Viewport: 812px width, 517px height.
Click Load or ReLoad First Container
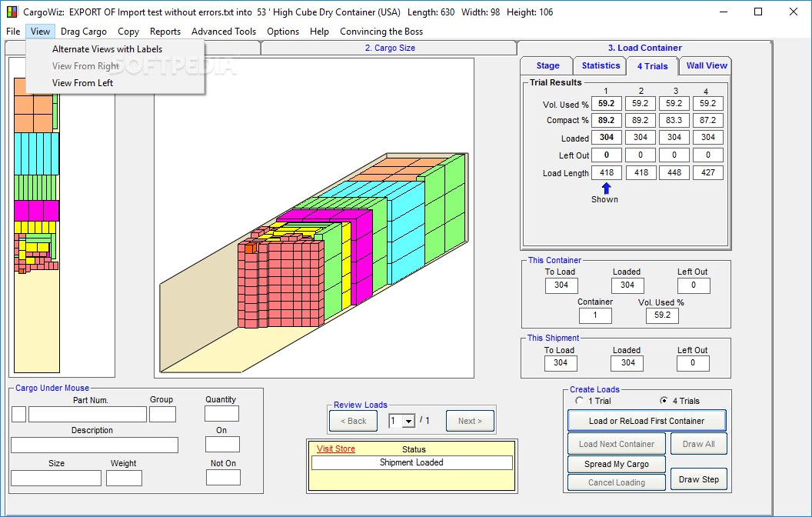tap(646, 421)
